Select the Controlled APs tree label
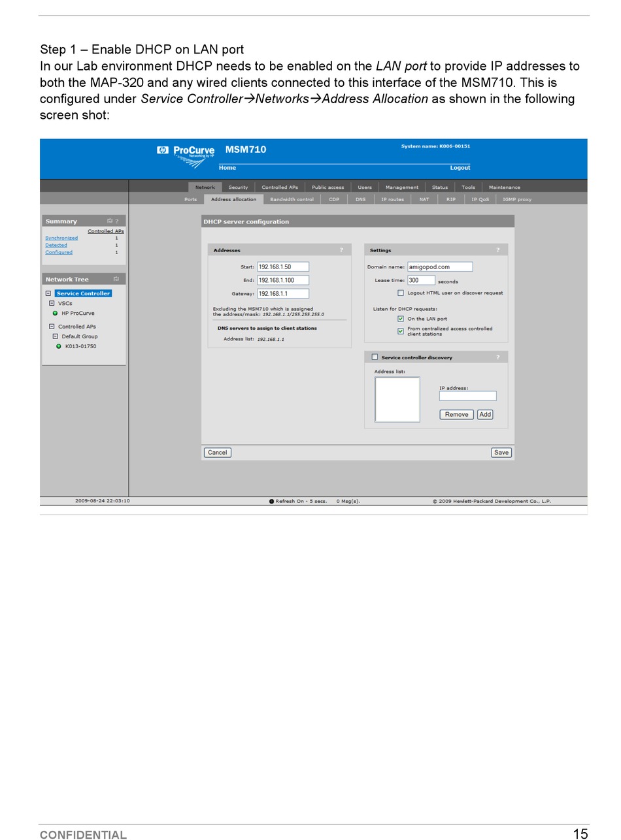Screen dimensions: 621x840 point(77,327)
